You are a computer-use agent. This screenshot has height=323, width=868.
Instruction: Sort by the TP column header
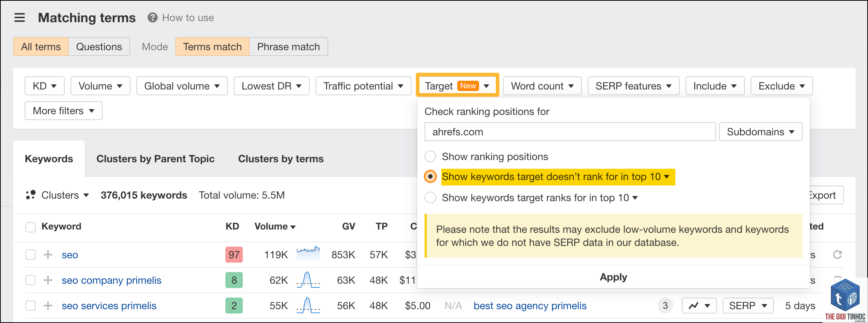pyautogui.click(x=382, y=226)
